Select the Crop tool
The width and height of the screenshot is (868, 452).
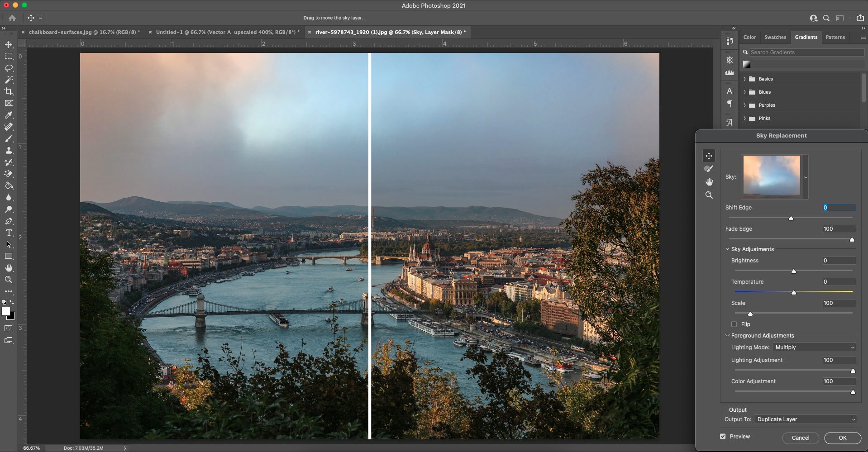coord(9,91)
